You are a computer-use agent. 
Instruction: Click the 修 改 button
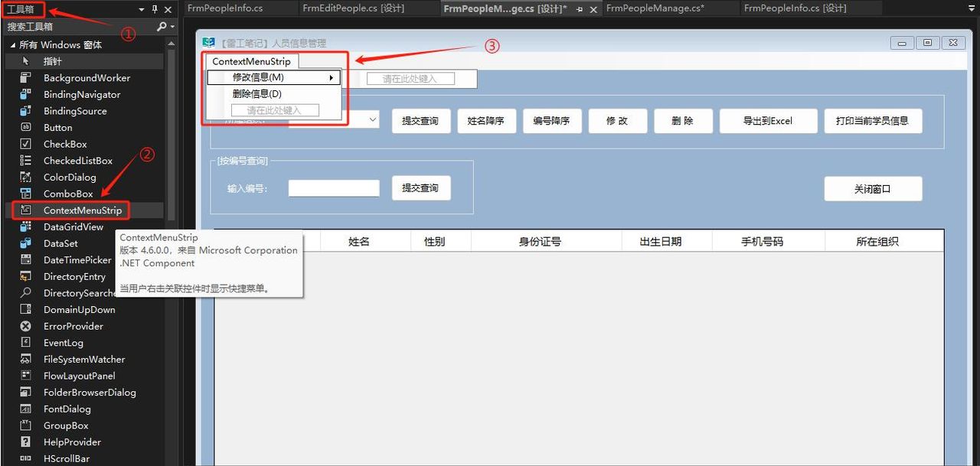click(x=617, y=121)
